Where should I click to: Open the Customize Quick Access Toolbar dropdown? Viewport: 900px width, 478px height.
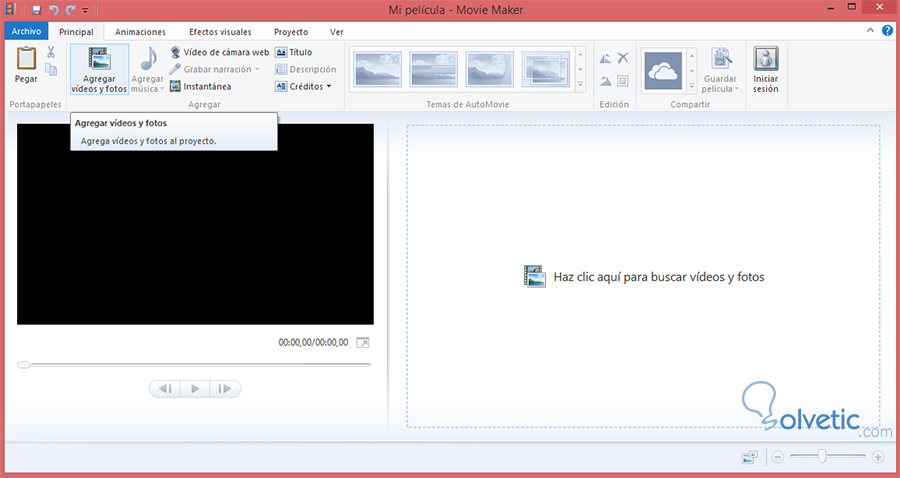click(86, 10)
